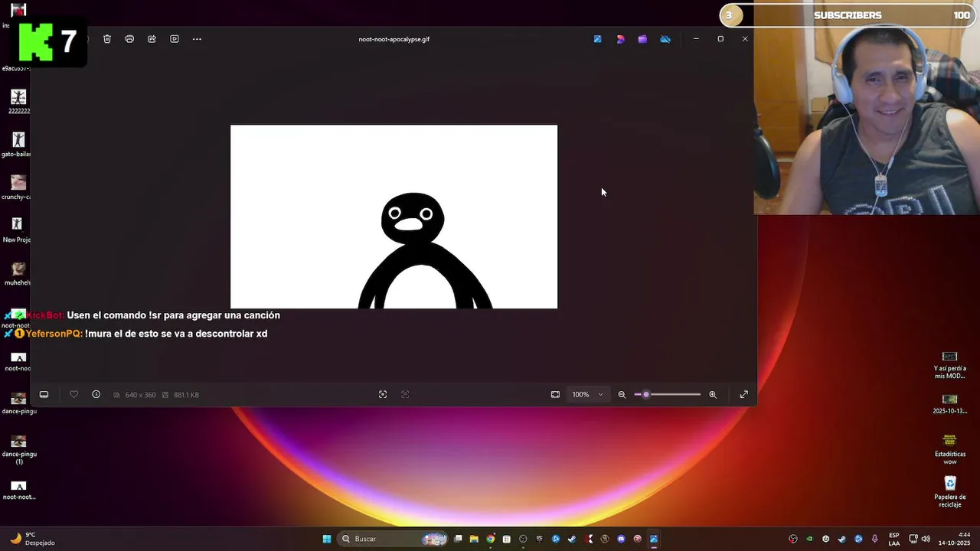Open the Windows Start menu
This screenshot has height=551, width=980.
327,539
